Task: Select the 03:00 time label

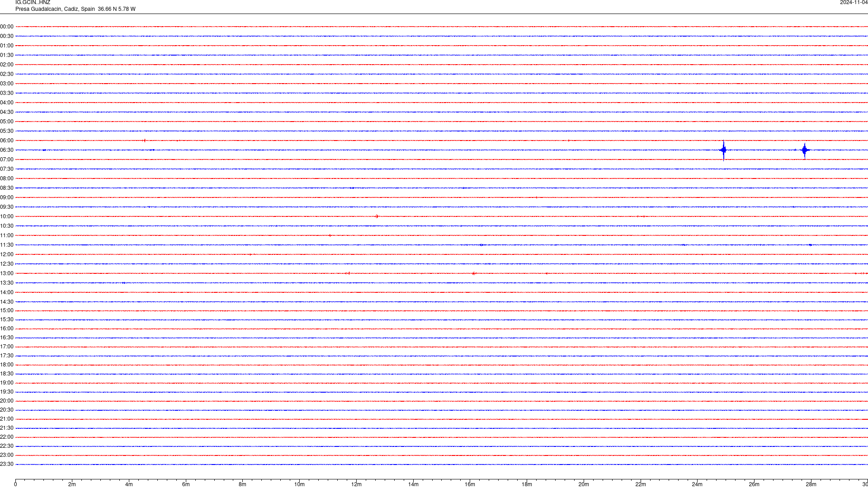Action: pyautogui.click(x=7, y=84)
